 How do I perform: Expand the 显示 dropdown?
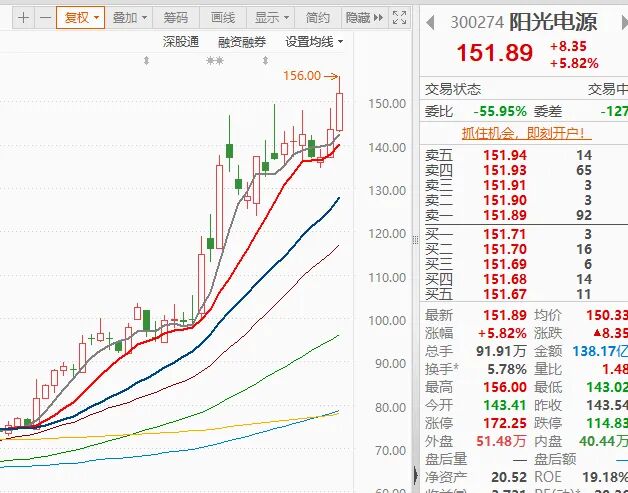pos(271,18)
